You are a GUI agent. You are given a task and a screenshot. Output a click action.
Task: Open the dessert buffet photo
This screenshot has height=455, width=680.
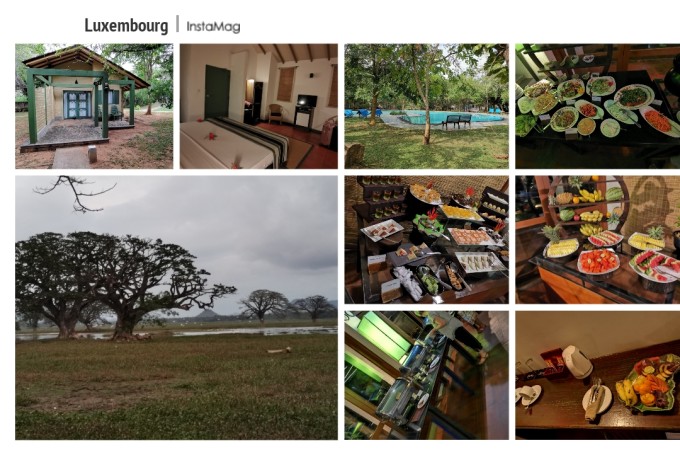pos(427,240)
